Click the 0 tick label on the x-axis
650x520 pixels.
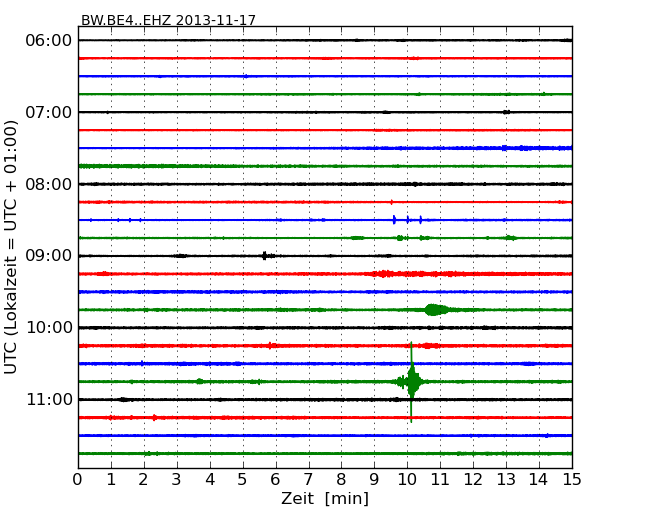[x=78, y=480]
